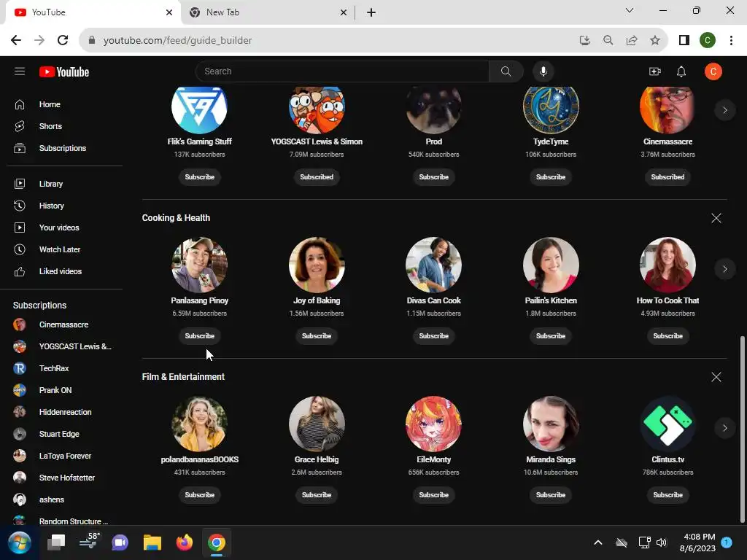Open the Create video icon
The height and width of the screenshot is (560, 747).
point(655,71)
